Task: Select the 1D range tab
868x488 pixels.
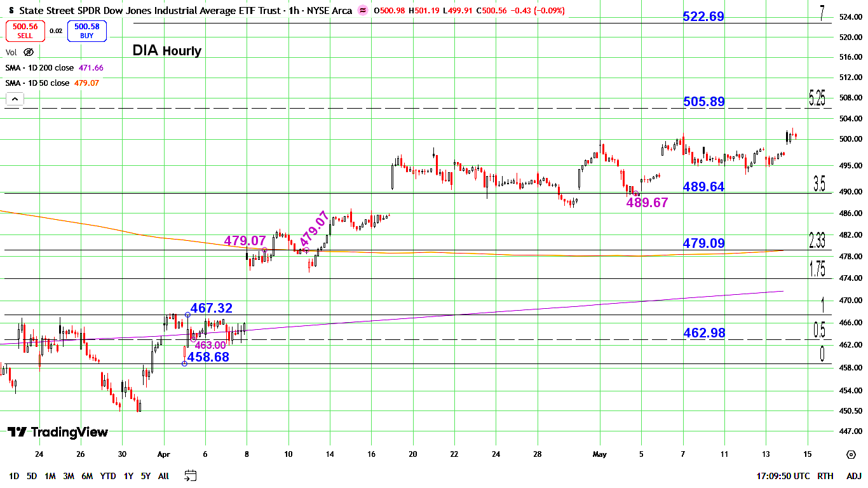Action: pos(14,476)
